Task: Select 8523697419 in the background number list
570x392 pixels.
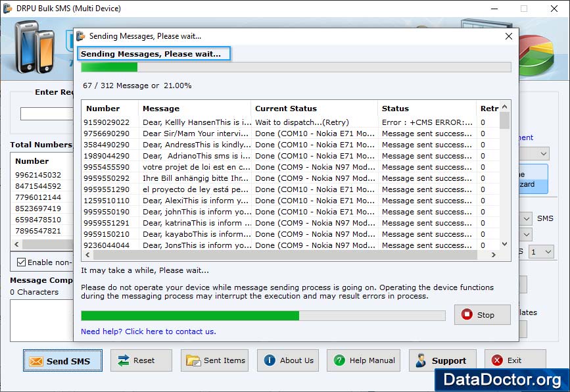Action: (x=38, y=208)
